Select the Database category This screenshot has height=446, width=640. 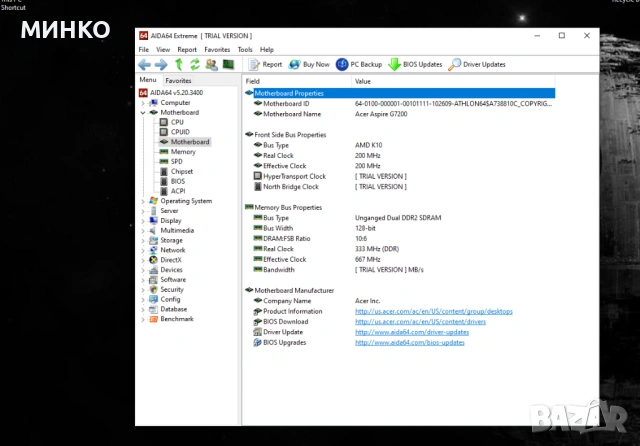click(173, 309)
